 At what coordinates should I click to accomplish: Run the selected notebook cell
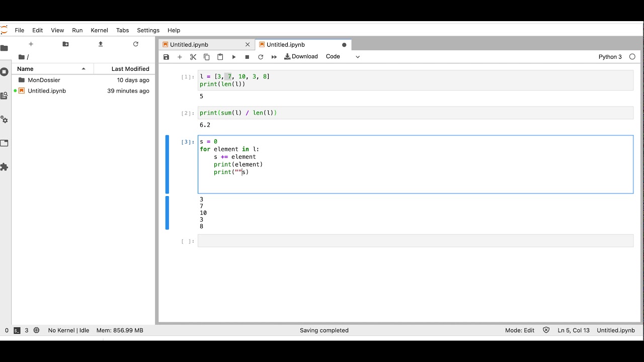coord(234,56)
